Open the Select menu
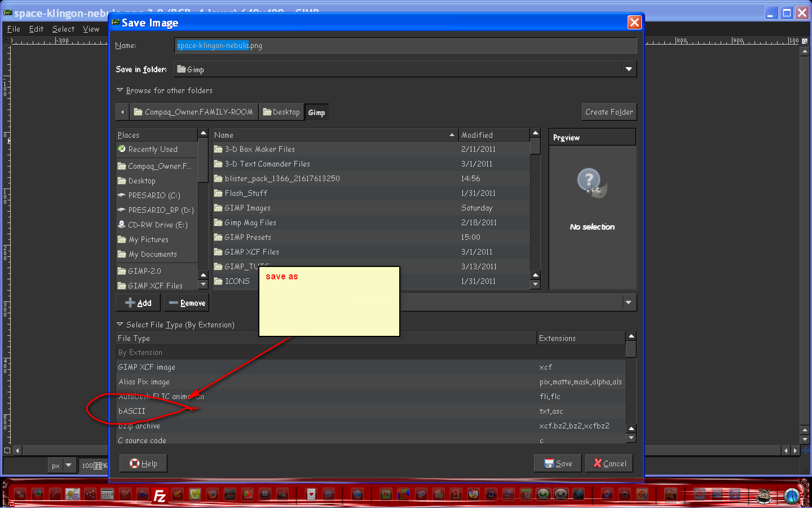The width and height of the screenshot is (812, 508). click(x=63, y=29)
